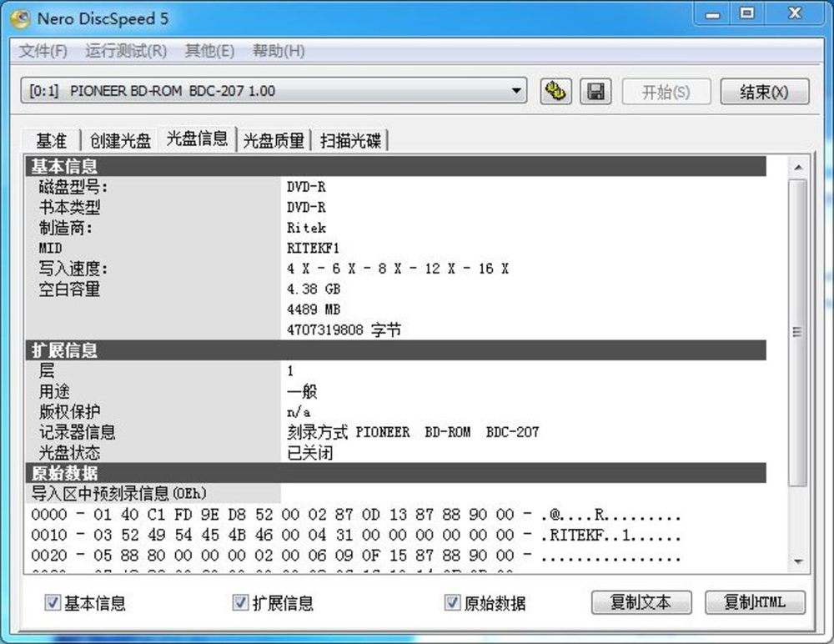Click the 一般 usage value
Viewport: 834px width, 644px height.
[302, 392]
